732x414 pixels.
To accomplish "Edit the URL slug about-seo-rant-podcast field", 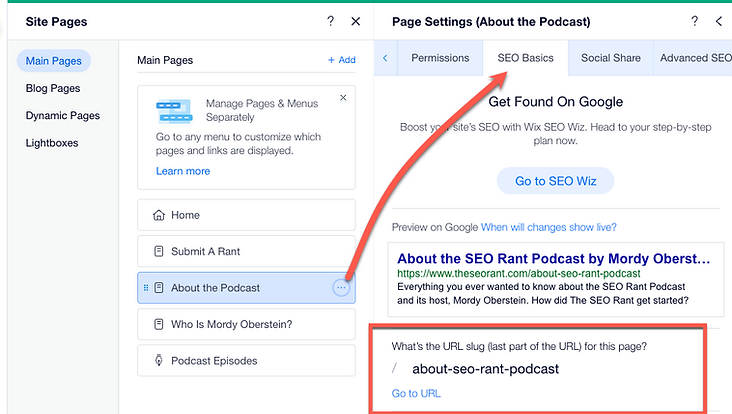I will click(x=486, y=369).
